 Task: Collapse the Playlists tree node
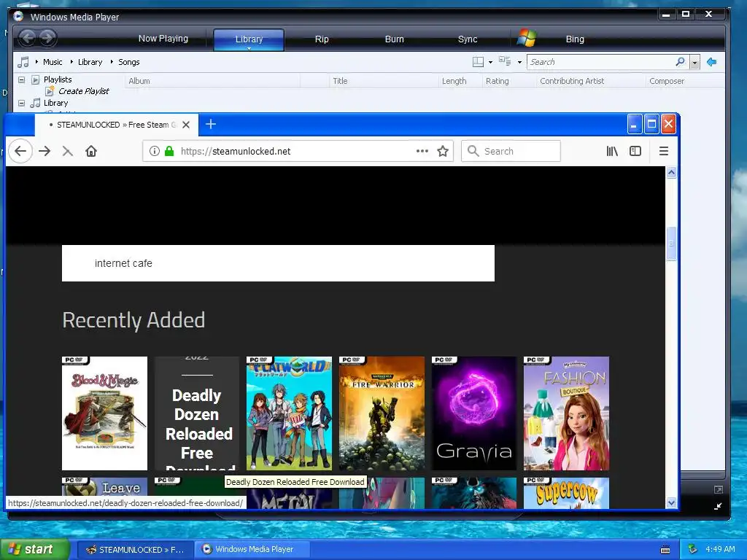tap(21, 79)
